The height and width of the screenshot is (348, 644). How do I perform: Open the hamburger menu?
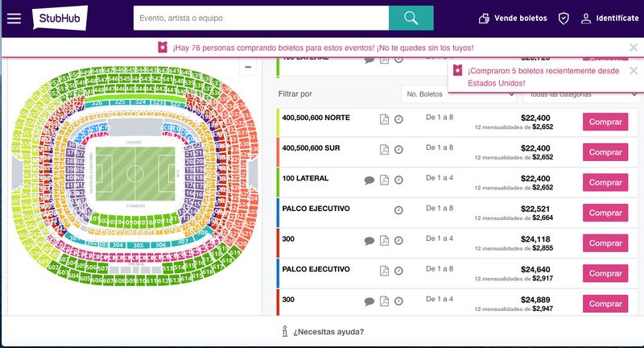[14, 19]
